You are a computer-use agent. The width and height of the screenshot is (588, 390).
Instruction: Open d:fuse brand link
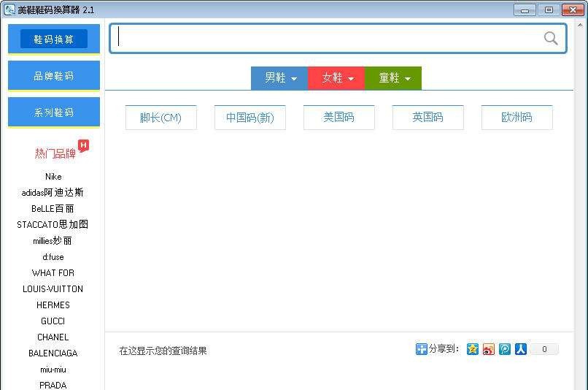click(53, 257)
